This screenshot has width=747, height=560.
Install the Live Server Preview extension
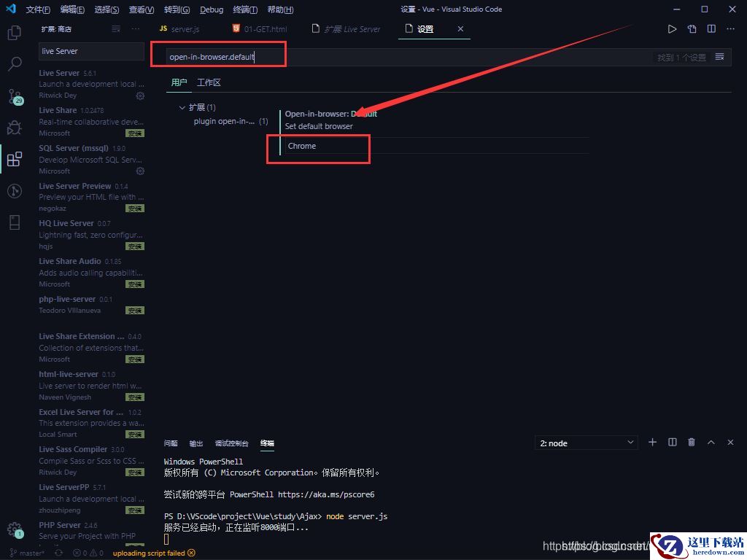[x=135, y=209]
